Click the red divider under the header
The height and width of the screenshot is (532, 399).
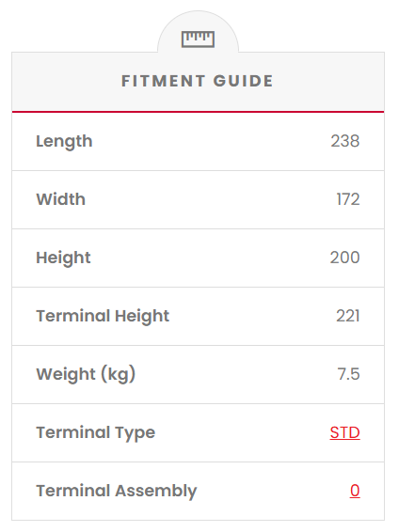198,111
